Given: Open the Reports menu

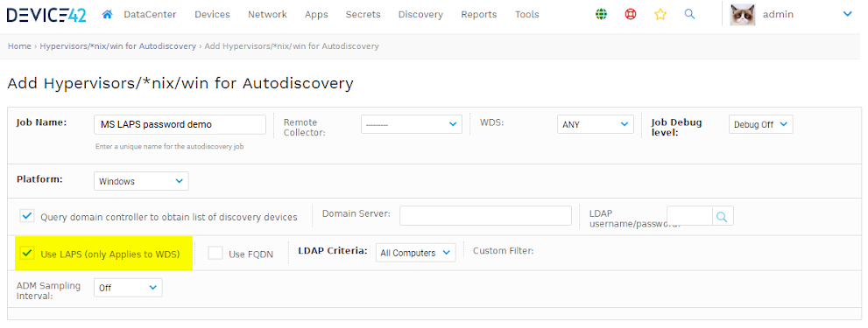Looking at the screenshot, I should pyautogui.click(x=479, y=15).
